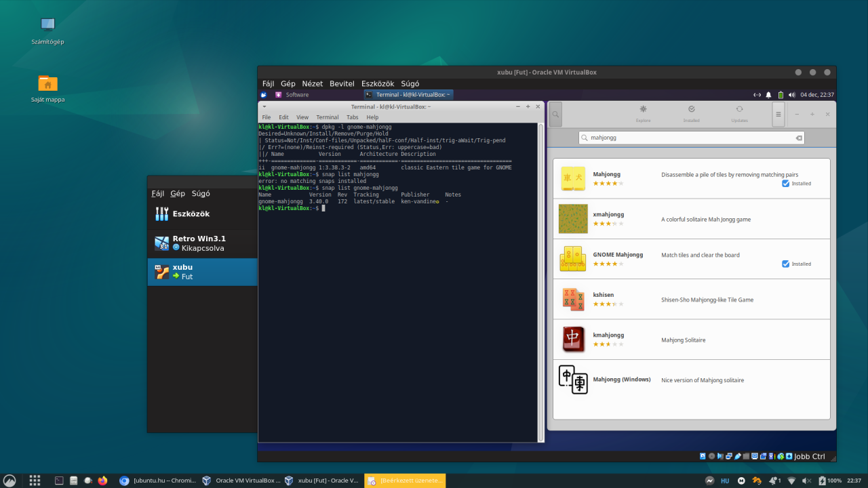
Task: Open xmahjongg app result
Action: (692, 219)
